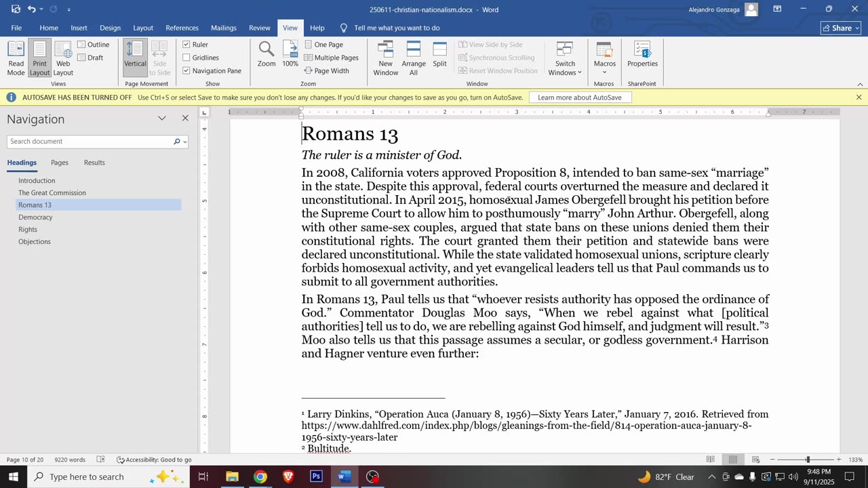This screenshot has height=488, width=868.
Task: Open Photoshop from the taskbar
Action: pos(316,476)
